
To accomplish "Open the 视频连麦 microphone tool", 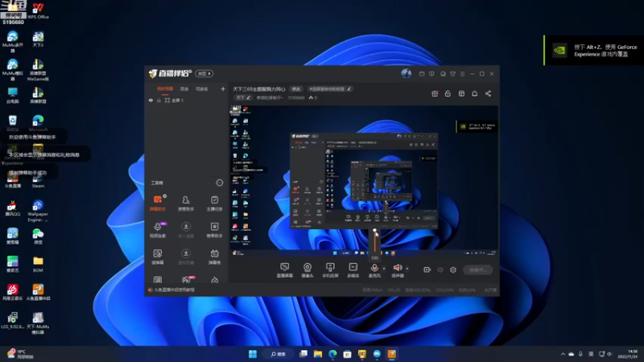I will (x=158, y=229).
